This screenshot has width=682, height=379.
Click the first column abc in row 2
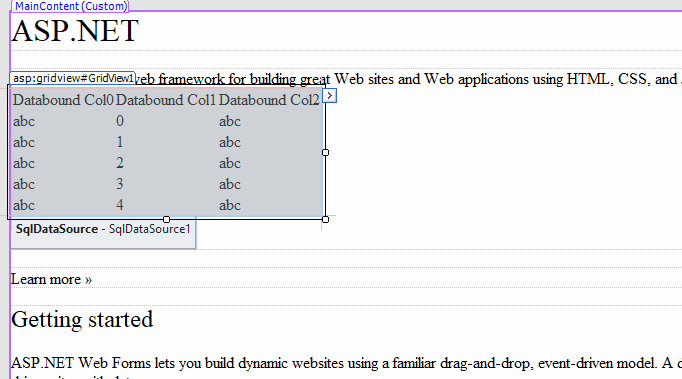coord(24,163)
